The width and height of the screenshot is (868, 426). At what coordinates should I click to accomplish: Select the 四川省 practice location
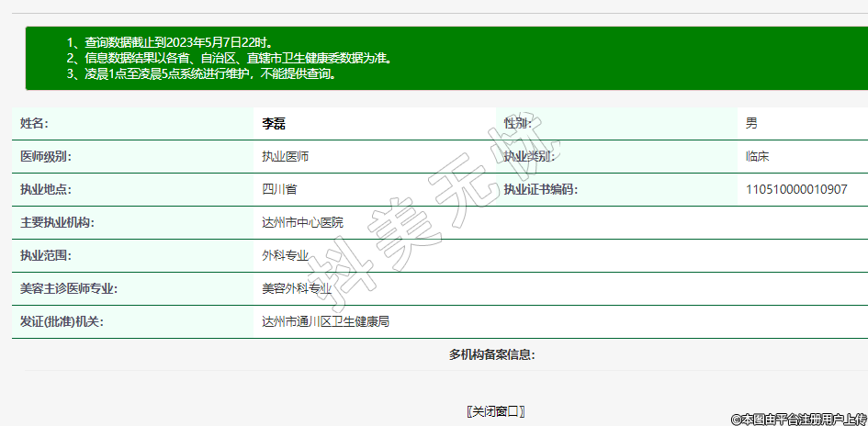(279, 190)
